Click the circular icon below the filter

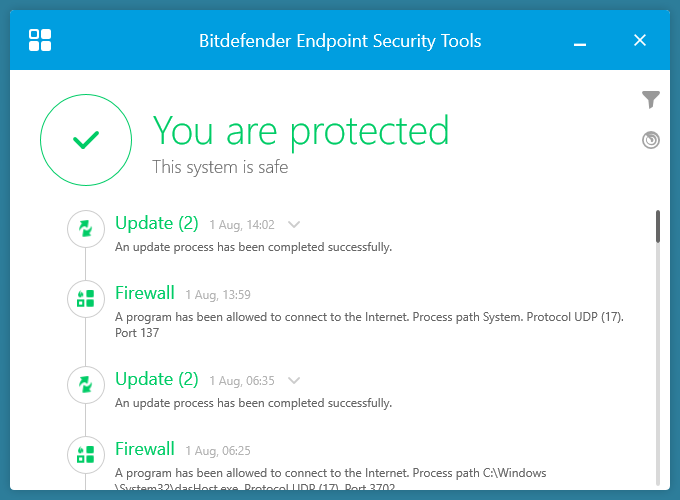click(x=651, y=140)
